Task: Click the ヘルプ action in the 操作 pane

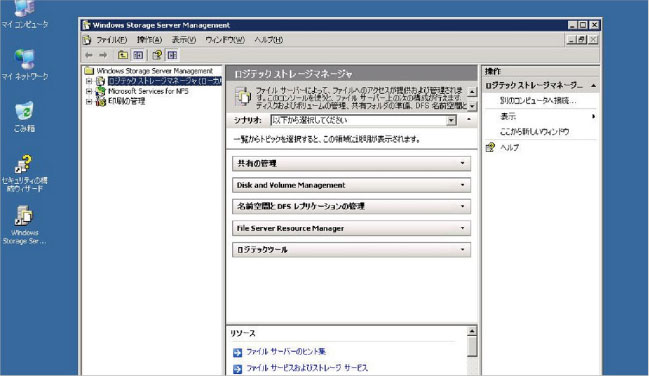Action: point(509,147)
